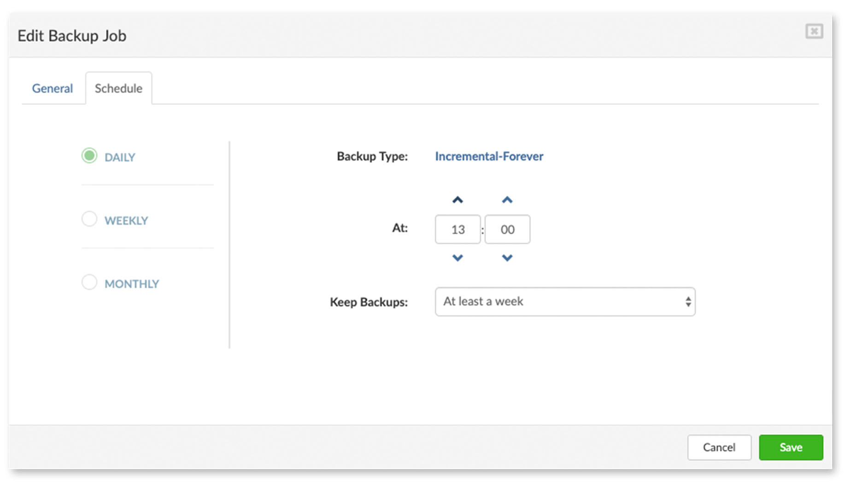Click the Cancel button
The image size is (856, 504).
tap(719, 447)
